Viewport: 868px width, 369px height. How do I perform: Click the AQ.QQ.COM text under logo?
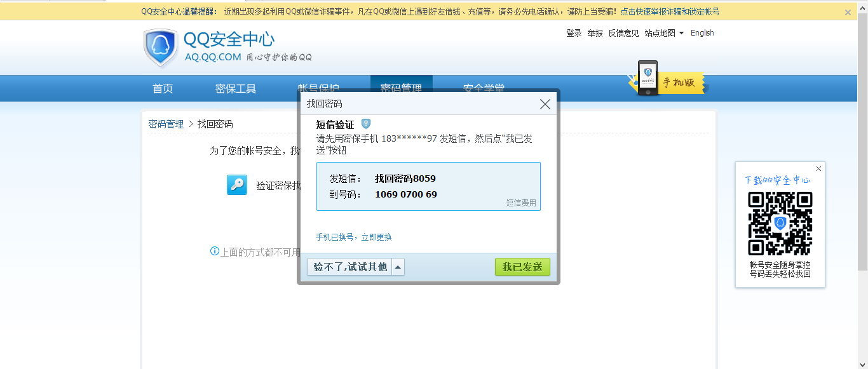click(x=213, y=57)
